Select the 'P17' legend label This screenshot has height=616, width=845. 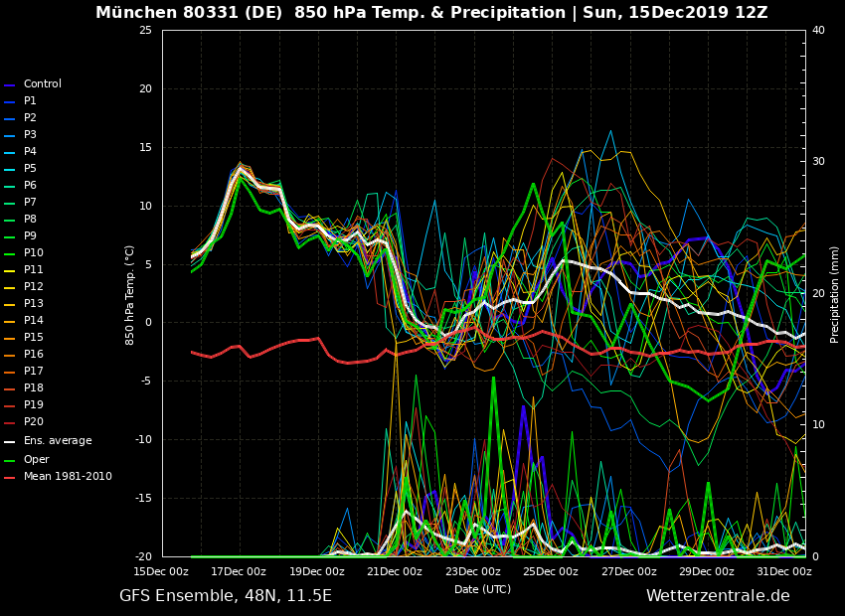tap(34, 371)
